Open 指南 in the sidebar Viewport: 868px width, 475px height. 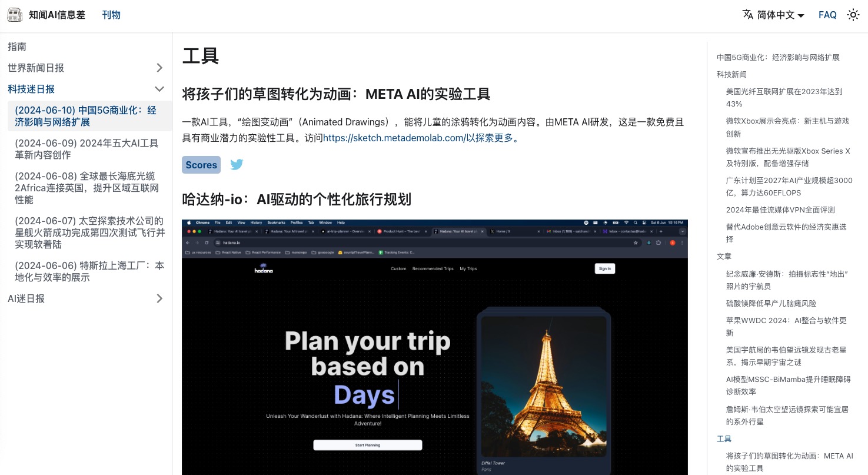tap(89, 46)
